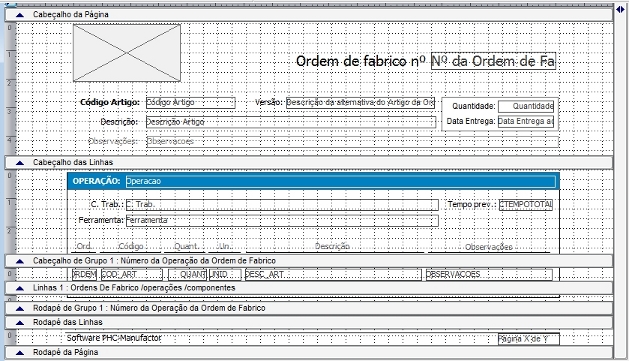
Task: Select the Operacao field in blue bar
Action: point(341,181)
